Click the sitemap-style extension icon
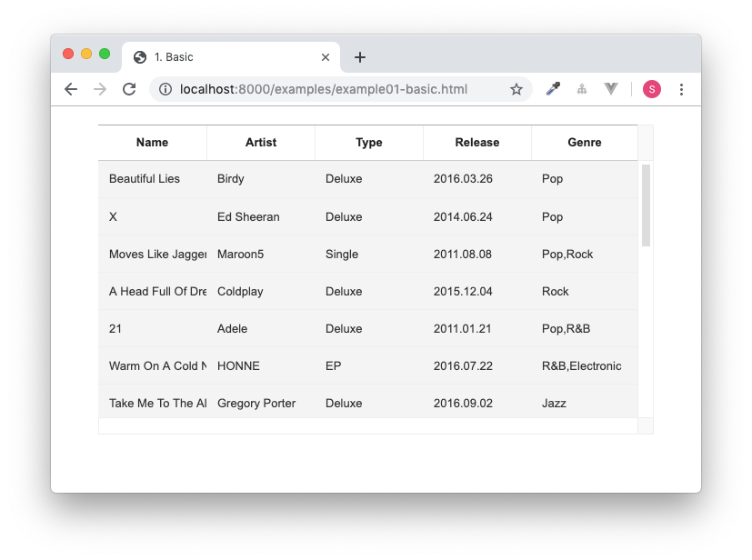 coord(582,89)
